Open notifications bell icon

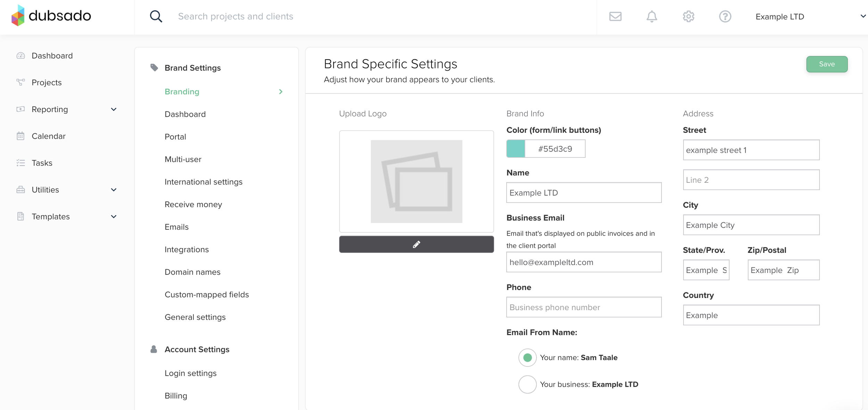[x=652, y=16]
